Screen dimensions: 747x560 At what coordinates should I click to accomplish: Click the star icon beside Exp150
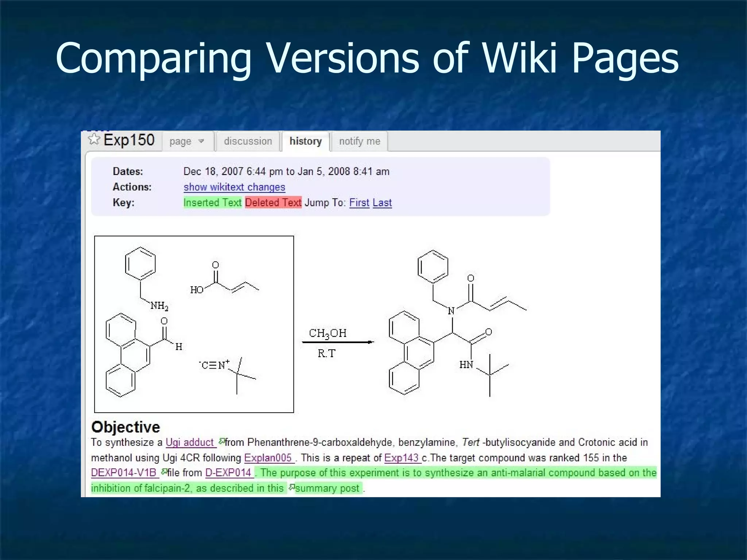(94, 139)
